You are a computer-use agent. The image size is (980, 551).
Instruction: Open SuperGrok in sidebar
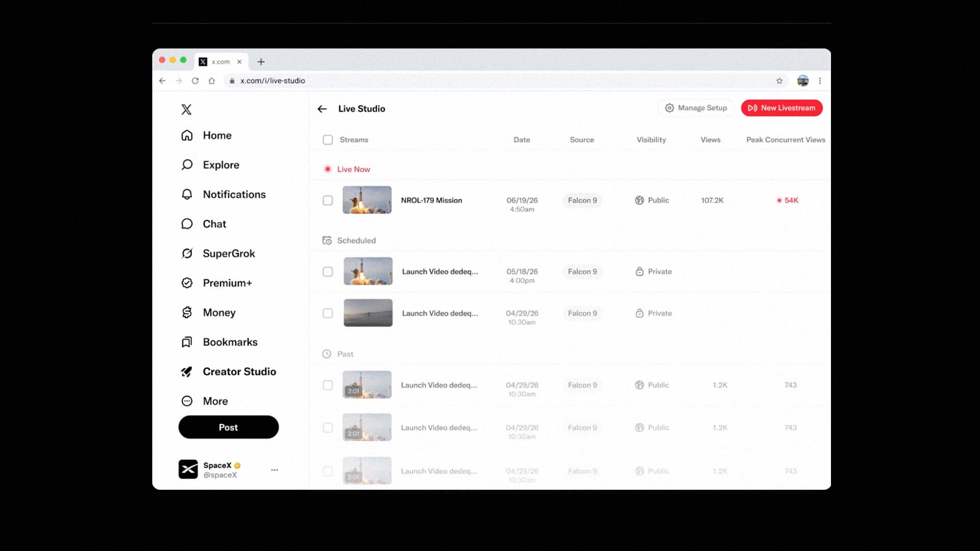tap(217, 254)
